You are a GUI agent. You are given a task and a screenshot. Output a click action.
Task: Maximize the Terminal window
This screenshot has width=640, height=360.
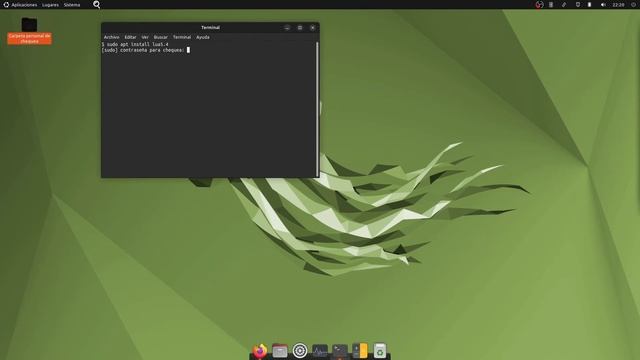pos(300,28)
